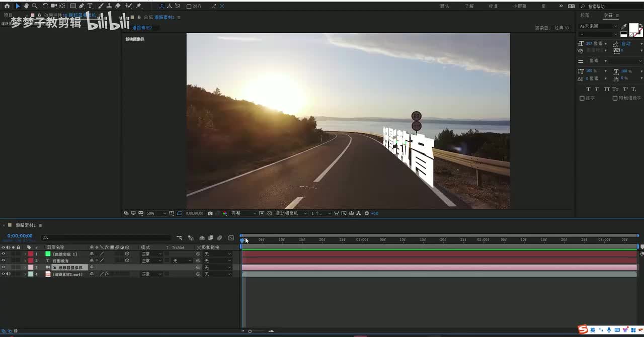
Task: Select the Eraser tool
Action: [117, 6]
